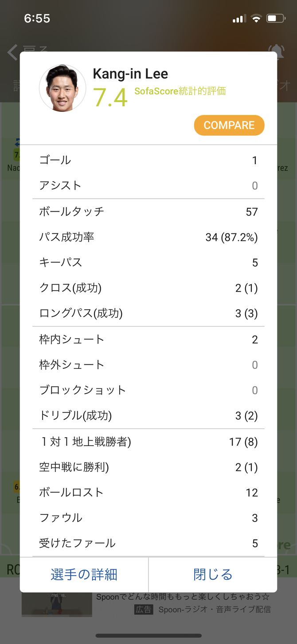Screen dimensions: 297x644
Task: Tap Kang-in Lee's profile photo
Action: point(63,88)
